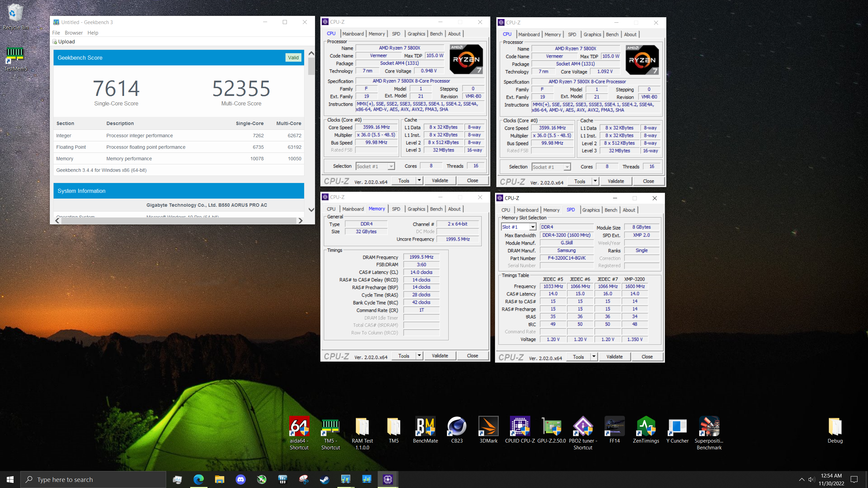This screenshot has width=868, height=488.
Task: Launch the 3DMark desktop shortcut
Action: tap(488, 429)
